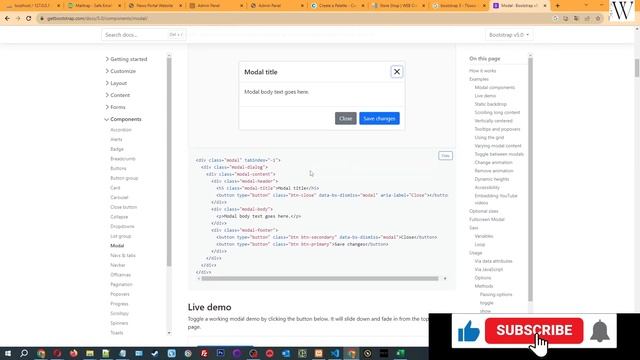The image size is (640, 360).
Task: Jump to Vertically centered section
Action: (493, 121)
